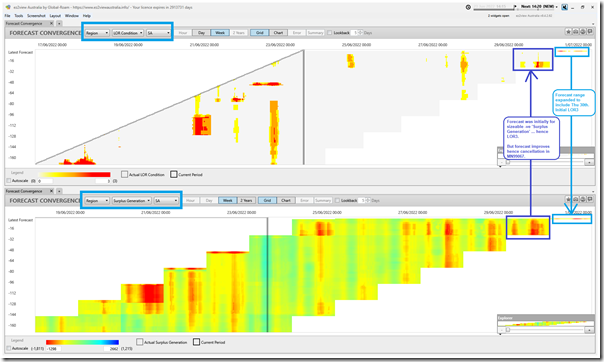Click the top legend maximum value field
Viewport: 604px width, 362px height.
(103, 181)
